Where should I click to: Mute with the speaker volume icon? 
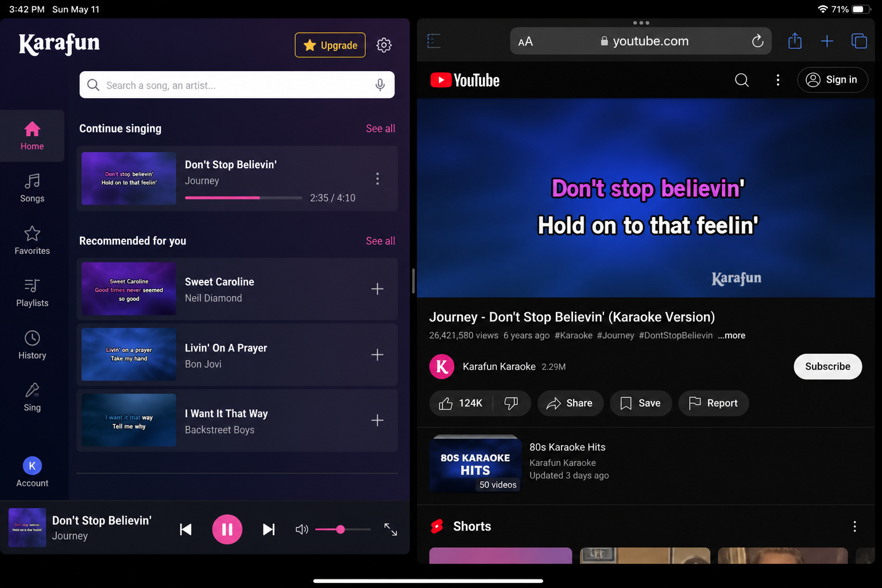(302, 529)
